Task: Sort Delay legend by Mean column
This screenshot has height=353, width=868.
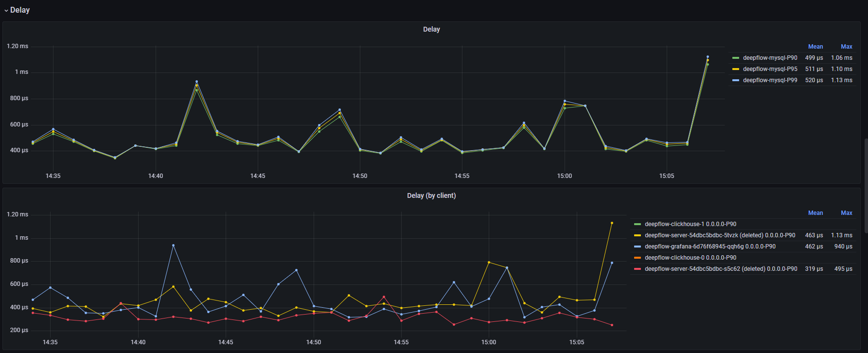Action: pyautogui.click(x=815, y=47)
